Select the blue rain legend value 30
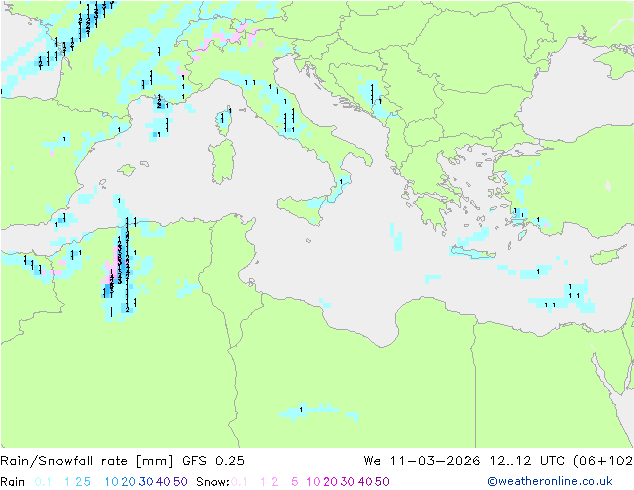The image size is (634, 490). (146, 482)
